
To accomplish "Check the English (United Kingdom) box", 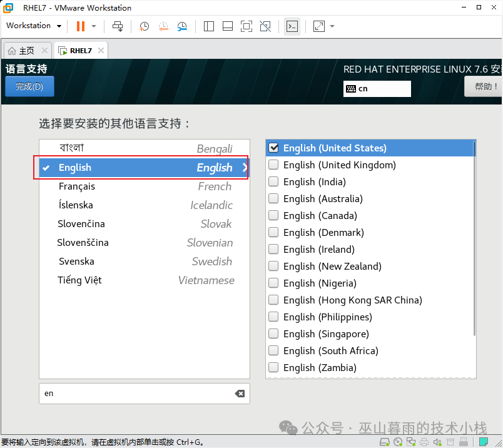I will [x=273, y=165].
